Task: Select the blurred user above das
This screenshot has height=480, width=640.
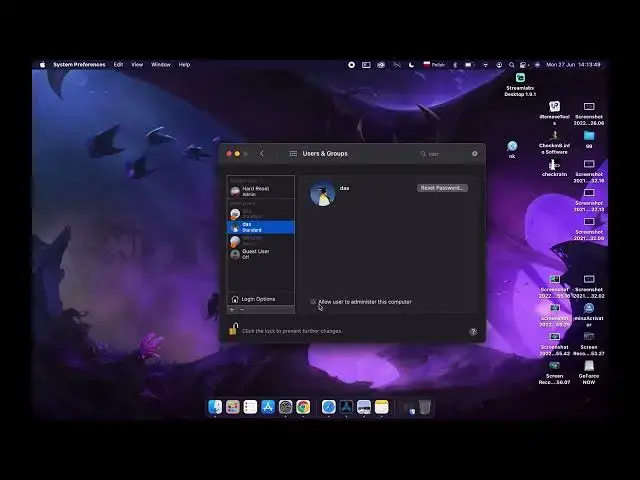Action: pos(260,213)
